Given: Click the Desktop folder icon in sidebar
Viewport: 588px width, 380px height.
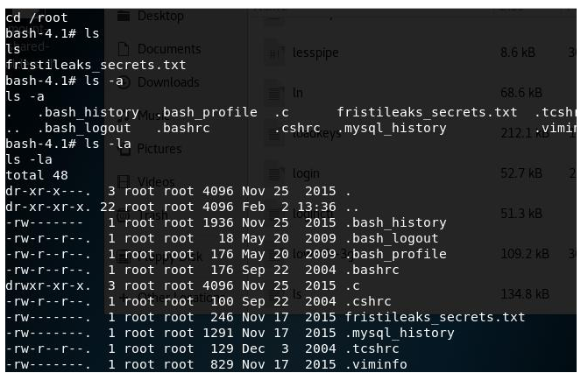Looking at the screenshot, I should pos(123,15).
